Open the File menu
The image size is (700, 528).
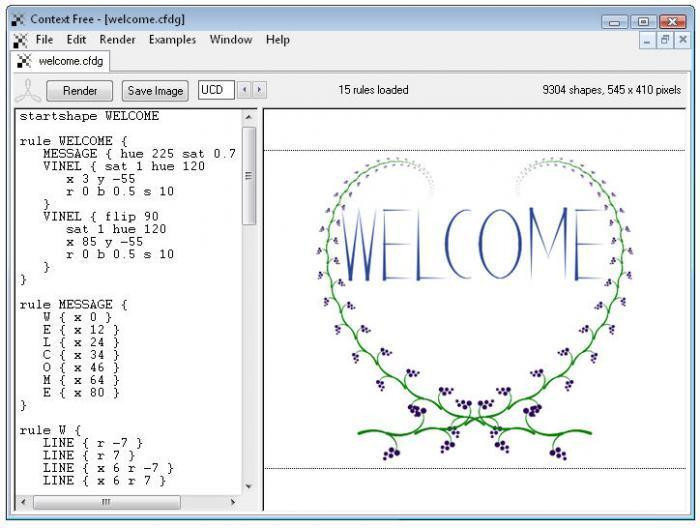[x=44, y=40]
